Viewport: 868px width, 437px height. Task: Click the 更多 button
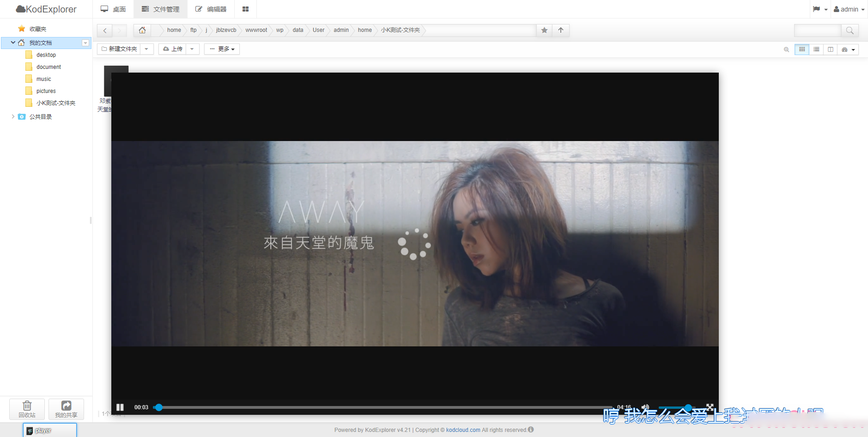[x=222, y=49]
